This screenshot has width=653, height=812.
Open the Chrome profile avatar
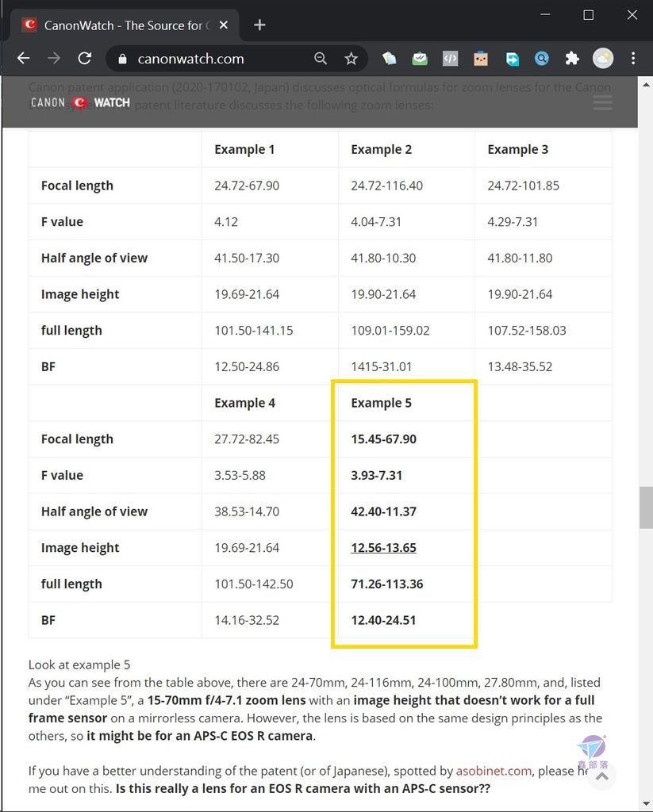pos(603,59)
